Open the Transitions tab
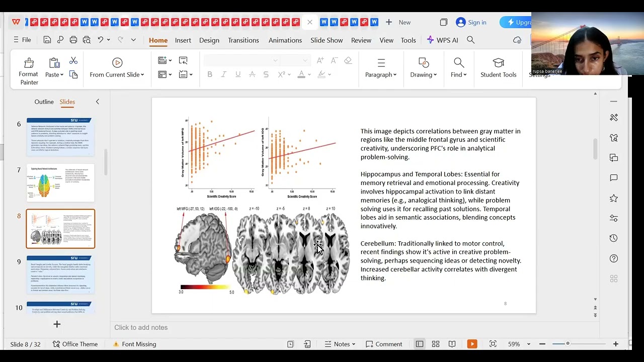The image size is (644, 362). pos(244,40)
